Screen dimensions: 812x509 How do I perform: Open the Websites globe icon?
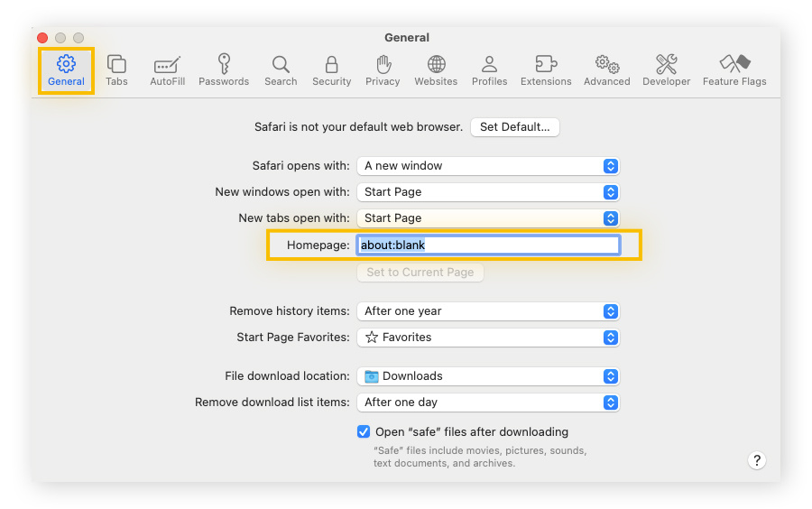[x=436, y=70]
